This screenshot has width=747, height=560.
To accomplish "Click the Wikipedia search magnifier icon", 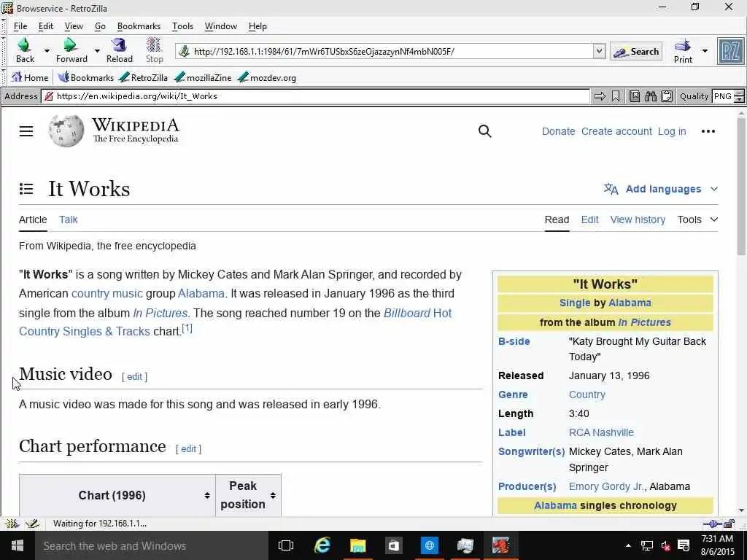I will pos(484,131).
